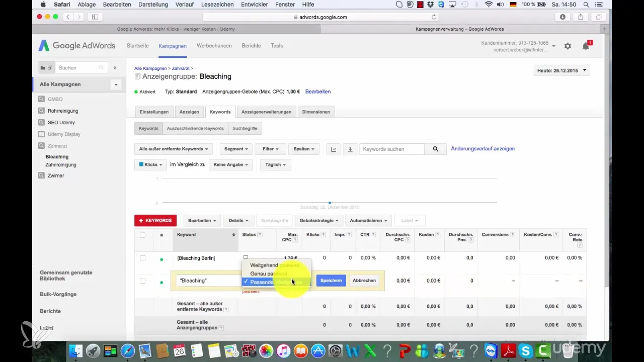
Task: Toggle status dot of [Bleaching Berlin]
Action: pyautogui.click(x=162, y=259)
